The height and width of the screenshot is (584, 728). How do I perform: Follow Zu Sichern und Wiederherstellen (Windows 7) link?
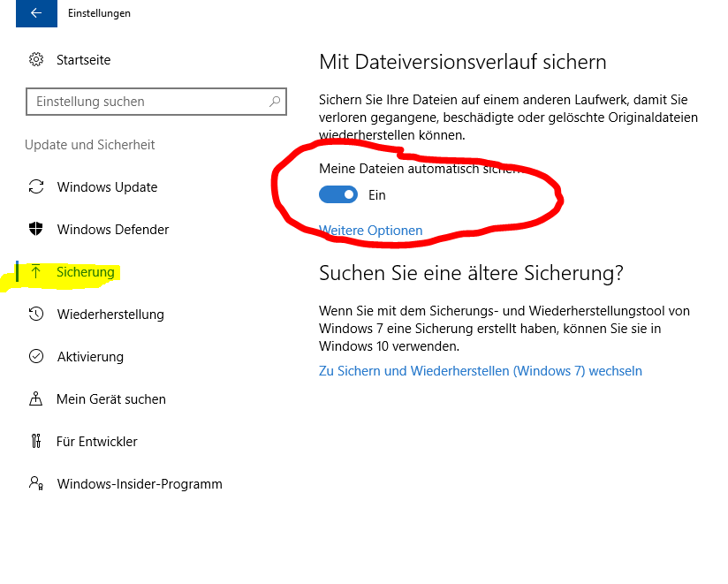(481, 371)
